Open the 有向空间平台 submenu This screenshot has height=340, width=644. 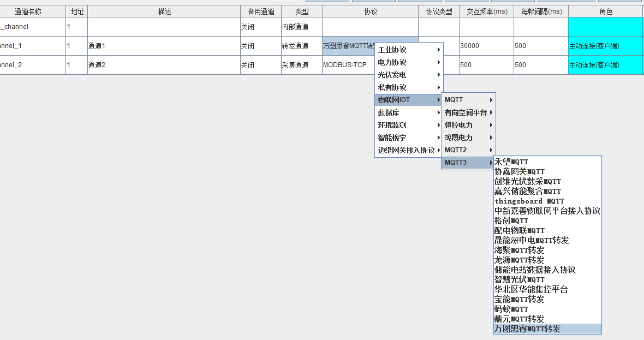[x=468, y=112]
